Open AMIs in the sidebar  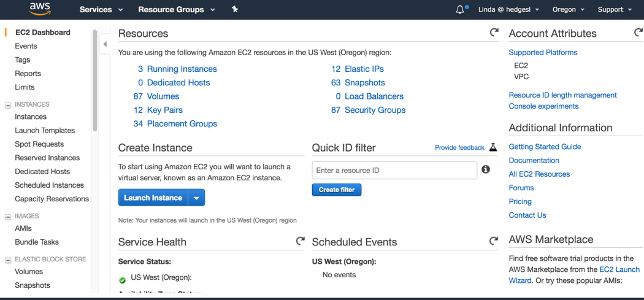[x=23, y=228]
